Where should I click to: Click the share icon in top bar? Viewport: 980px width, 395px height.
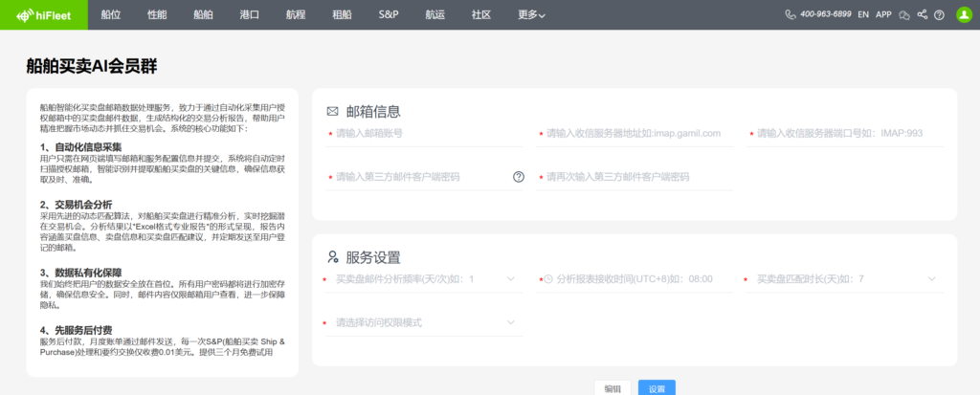(x=922, y=14)
